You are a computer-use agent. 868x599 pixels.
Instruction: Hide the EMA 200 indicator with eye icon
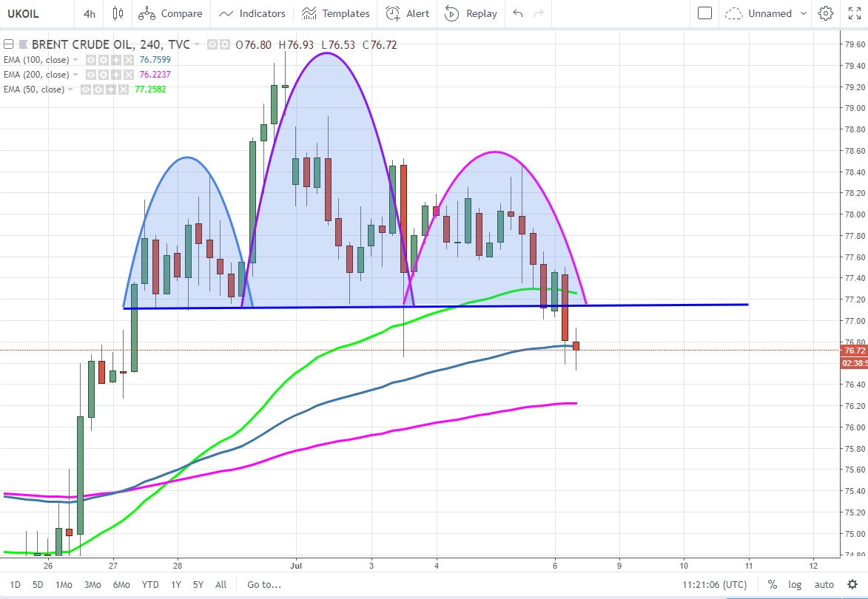[90, 75]
